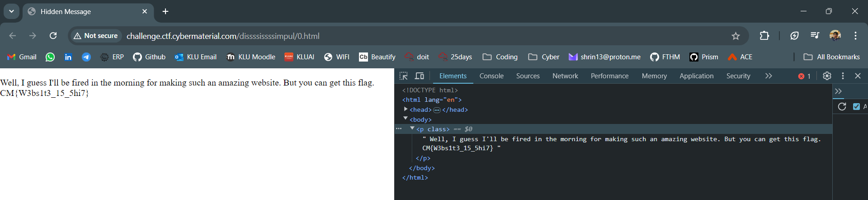Screen dimensions: 868x200
Task: Open DevTools settings gear
Action: click(x=827, y=76)
